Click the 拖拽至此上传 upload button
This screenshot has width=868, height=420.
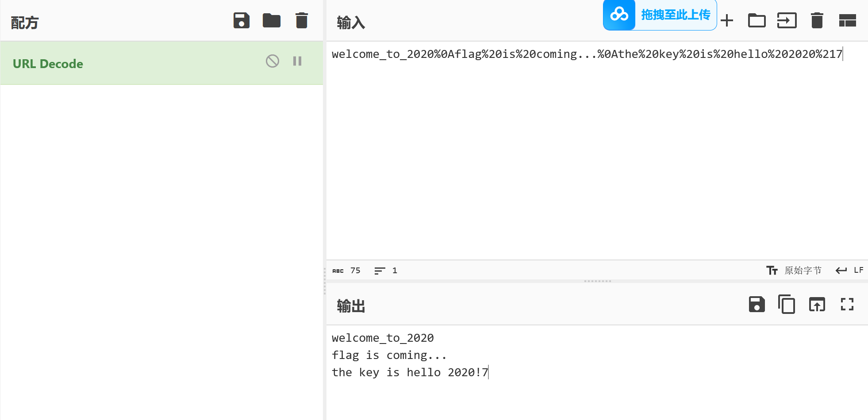(660, 15)
